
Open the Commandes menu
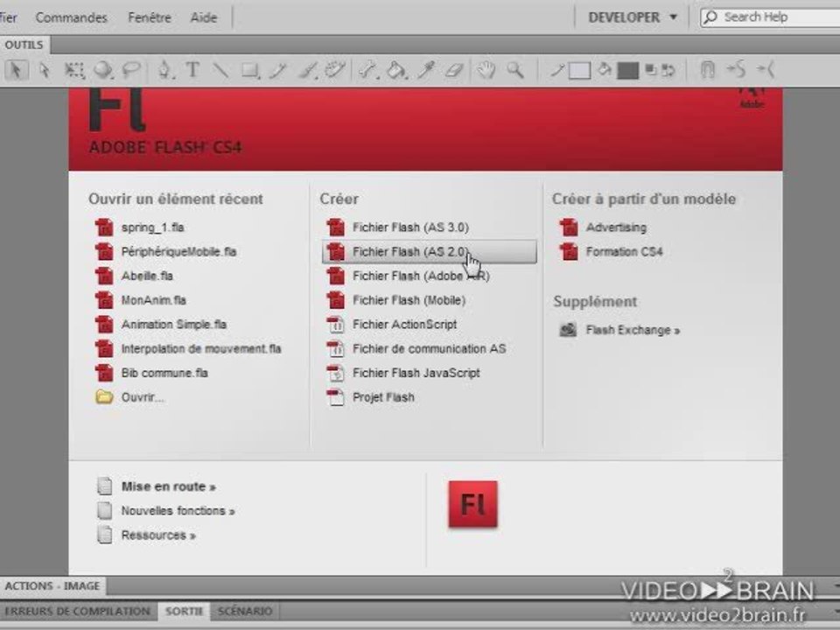click(71, 17)
